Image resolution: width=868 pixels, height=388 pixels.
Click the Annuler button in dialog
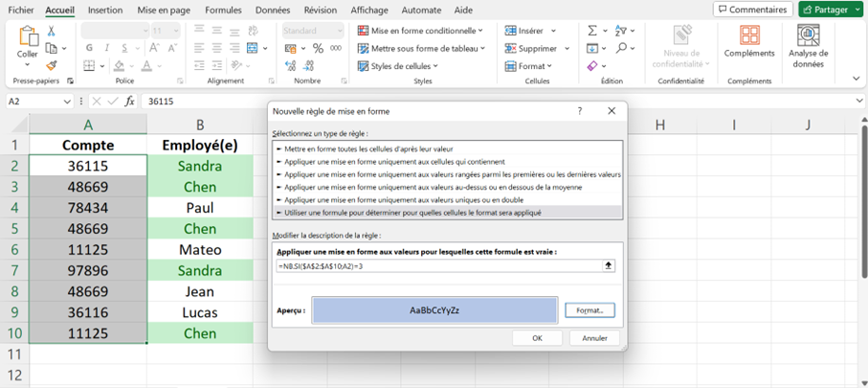coord(595,338)
